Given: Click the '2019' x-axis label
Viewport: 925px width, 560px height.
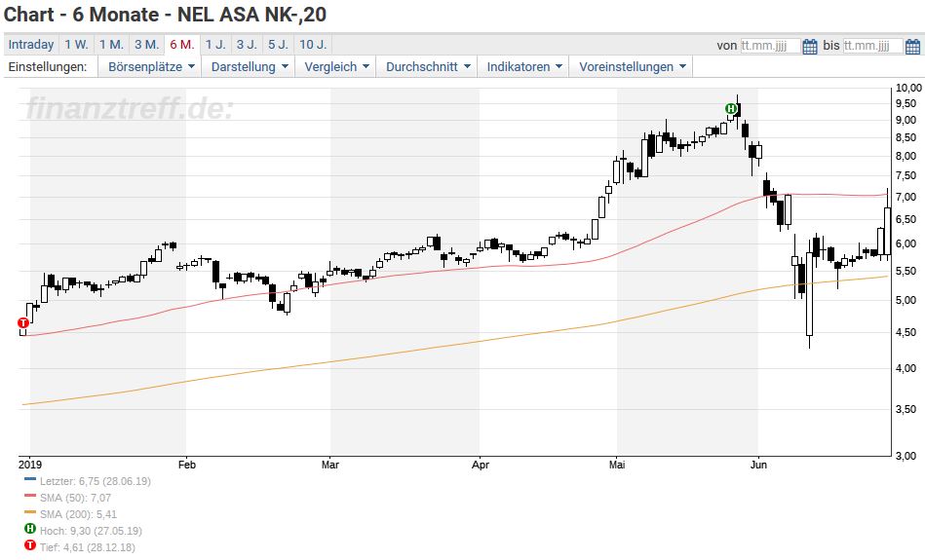Looking at the screenshot, I should 30,465.
